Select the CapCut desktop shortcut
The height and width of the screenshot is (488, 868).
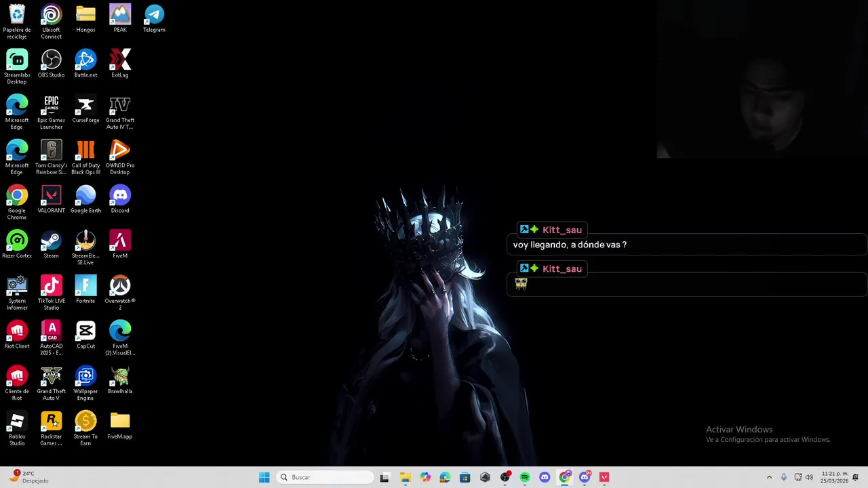coord(85,335)
